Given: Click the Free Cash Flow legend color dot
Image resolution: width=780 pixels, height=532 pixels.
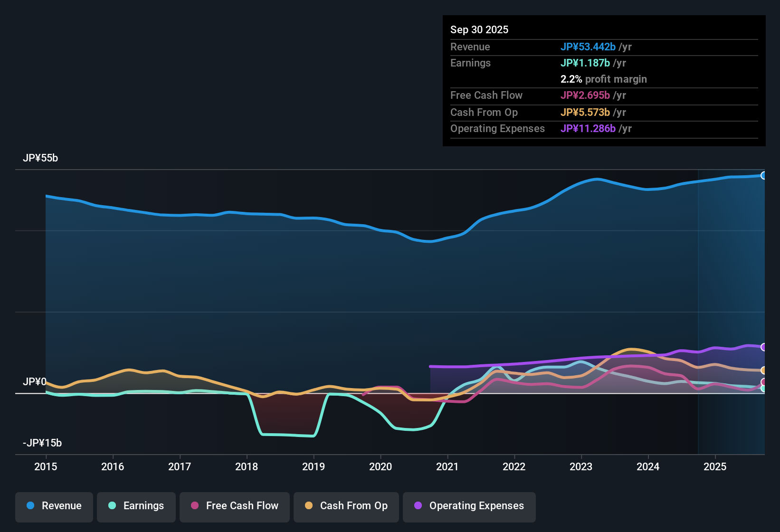Looking at the screenshot, I should click(x=194, y=506).
